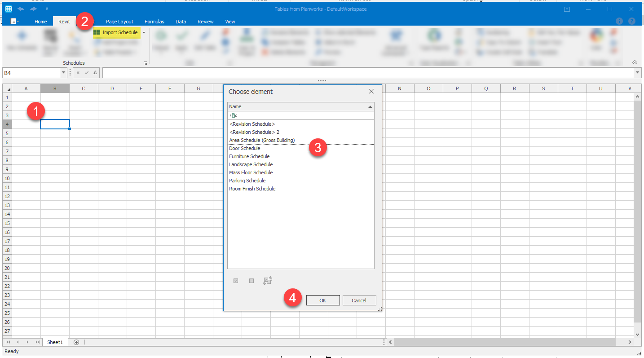Click the Enter checkmark icon on the formula bar
The width and height of the screenshot is (644, 358).
click(x=86, y=73)
